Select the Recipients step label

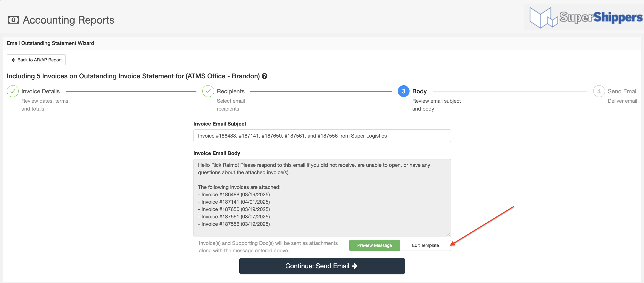click(231, 91)
